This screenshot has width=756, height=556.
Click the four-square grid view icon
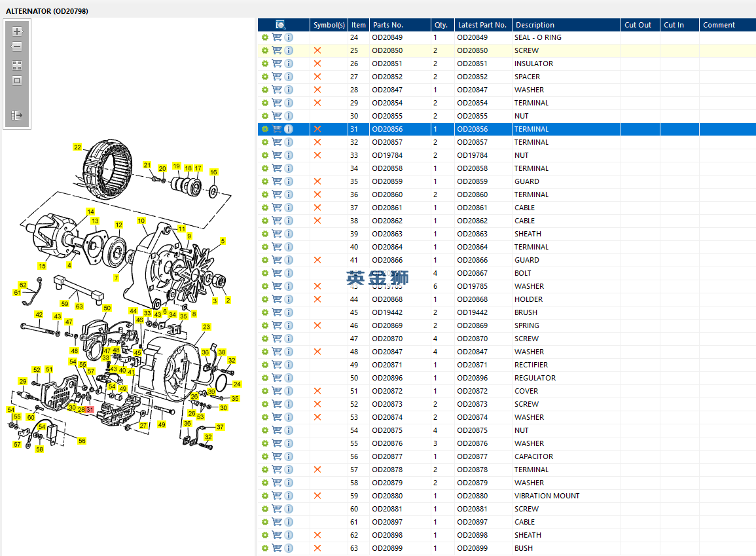(x=17, y=65)
